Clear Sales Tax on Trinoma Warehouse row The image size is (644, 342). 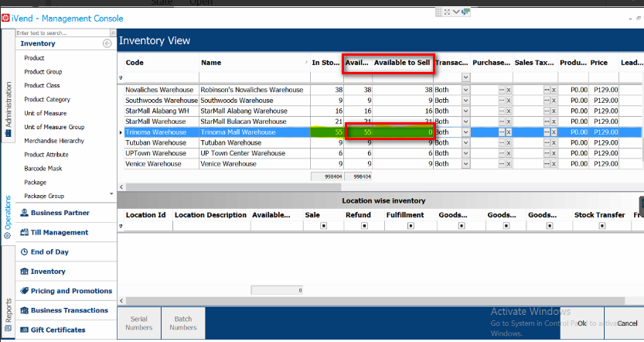554,132
